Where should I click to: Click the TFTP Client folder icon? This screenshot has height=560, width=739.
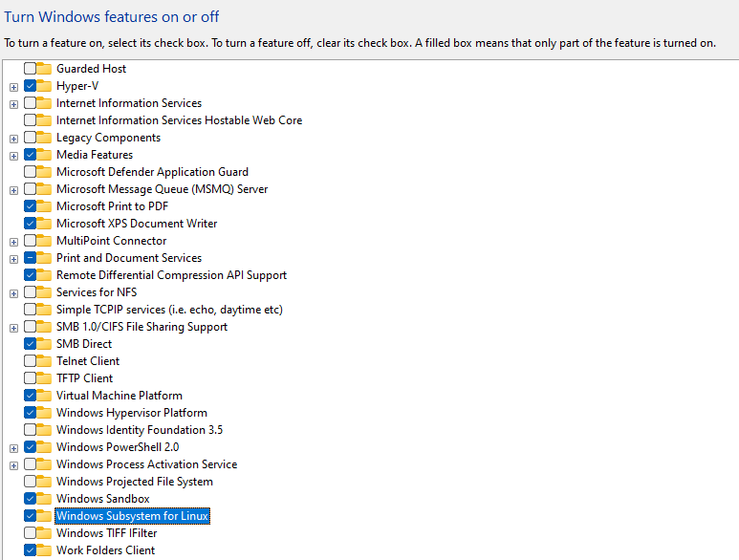click(44, 378)
